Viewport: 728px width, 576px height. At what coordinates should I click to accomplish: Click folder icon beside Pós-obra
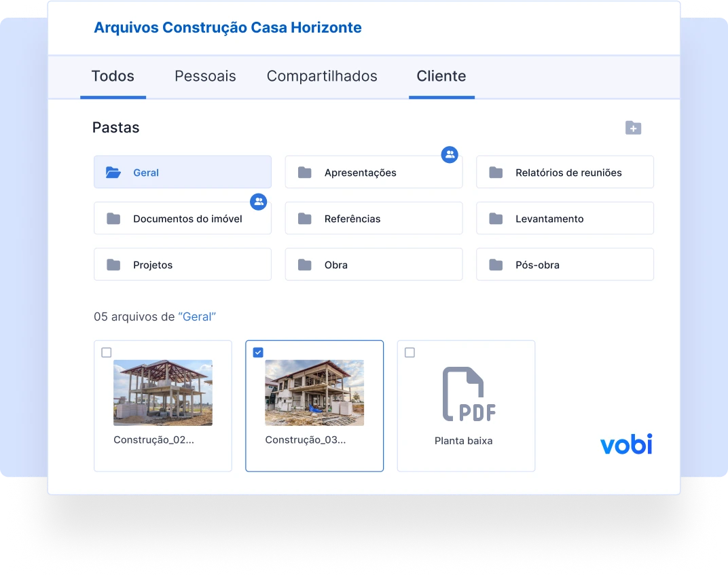(496, 265)
